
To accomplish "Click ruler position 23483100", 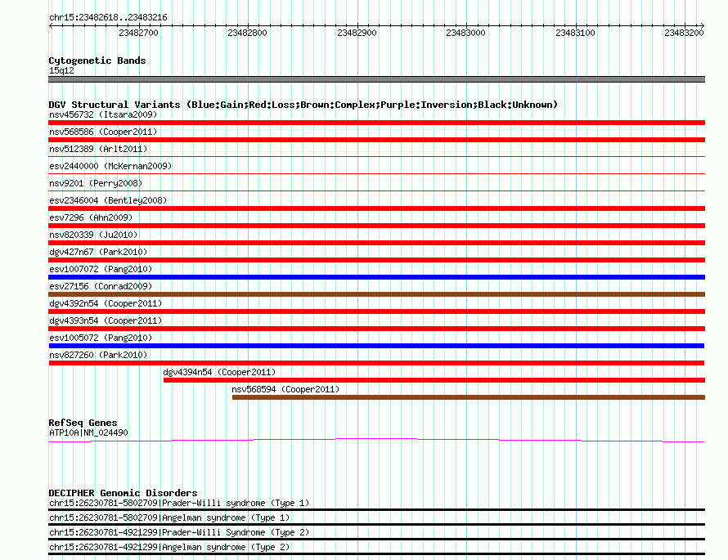I will [575, 33].
